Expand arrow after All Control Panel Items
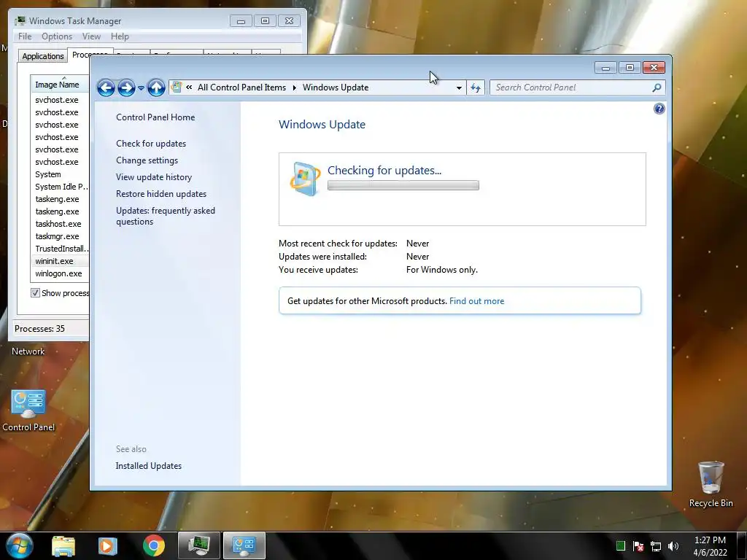The width and height of the screenshot is (747, 560). (x=295, y=87)
